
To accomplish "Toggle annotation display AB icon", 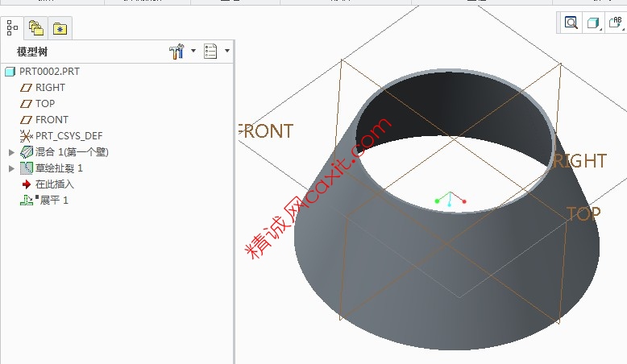I will (x=617, y=23).
